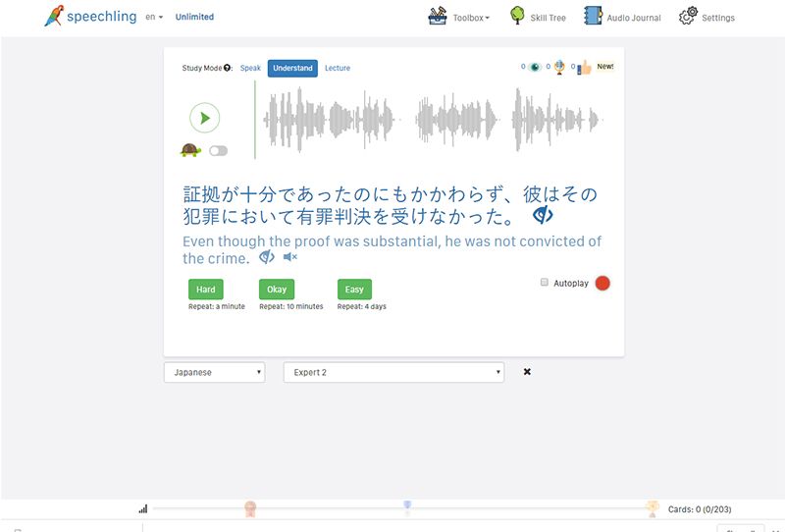Click the thumbs-up counter icon

(584, 68)
